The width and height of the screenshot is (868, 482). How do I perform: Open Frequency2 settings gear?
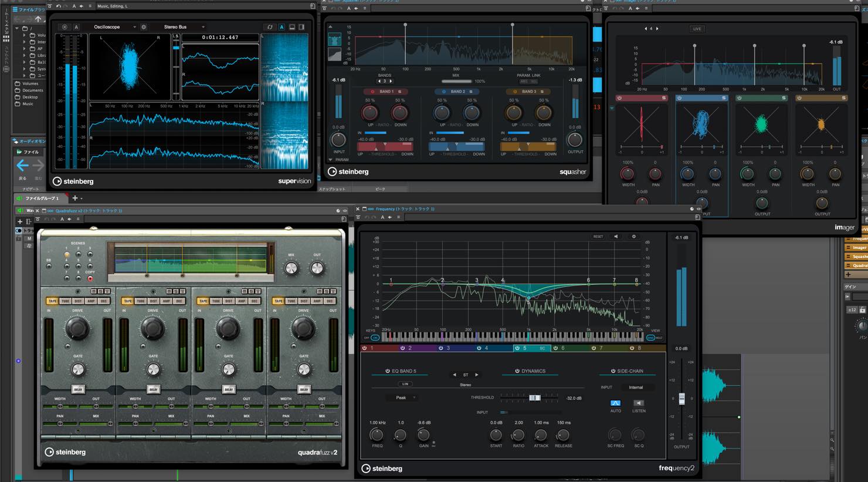[x=633, y=237]
